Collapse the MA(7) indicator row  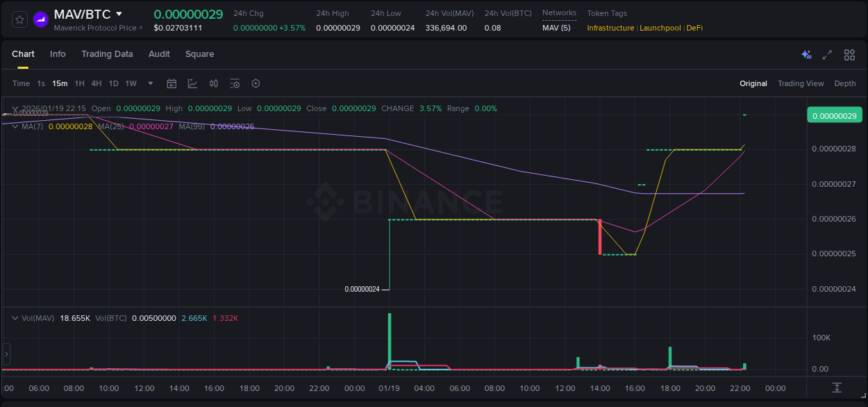15,127
